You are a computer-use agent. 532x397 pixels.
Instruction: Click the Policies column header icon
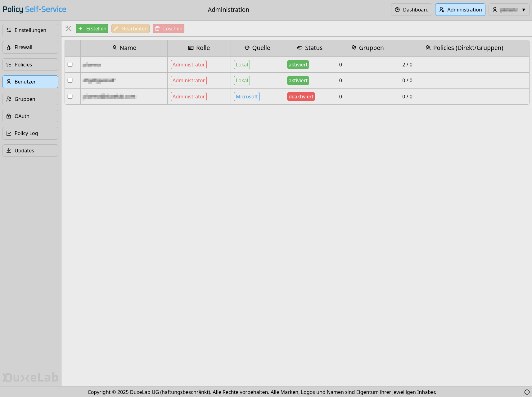pos(428,48)
